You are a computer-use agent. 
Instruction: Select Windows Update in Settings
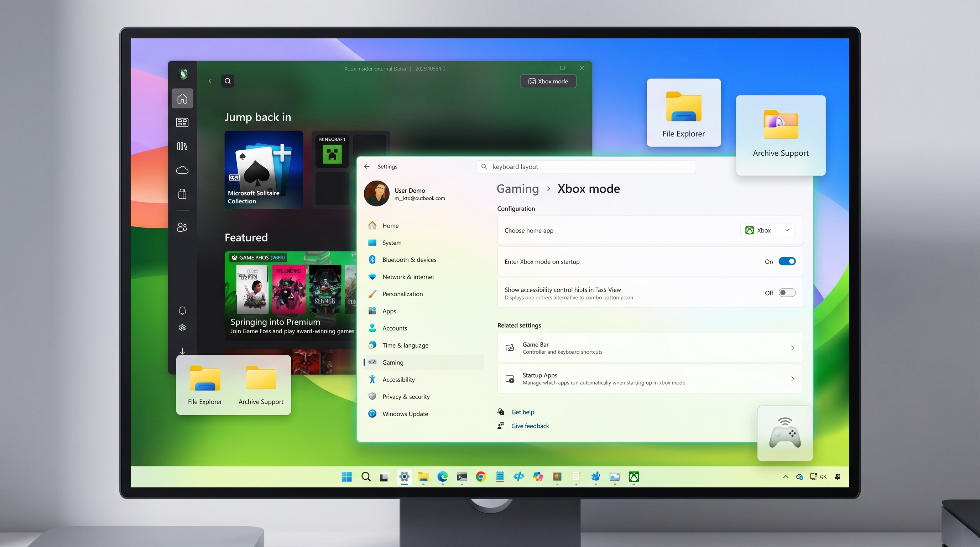[x=424, y=414]
